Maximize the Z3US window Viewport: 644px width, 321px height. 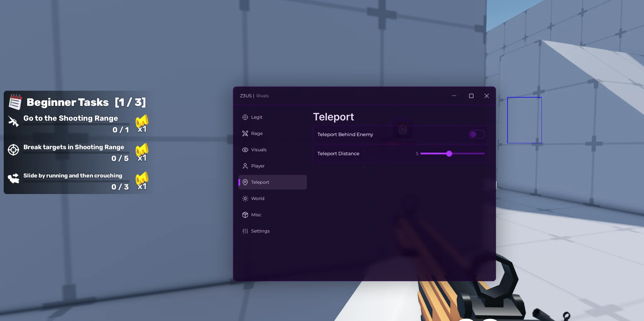(471, 96)
